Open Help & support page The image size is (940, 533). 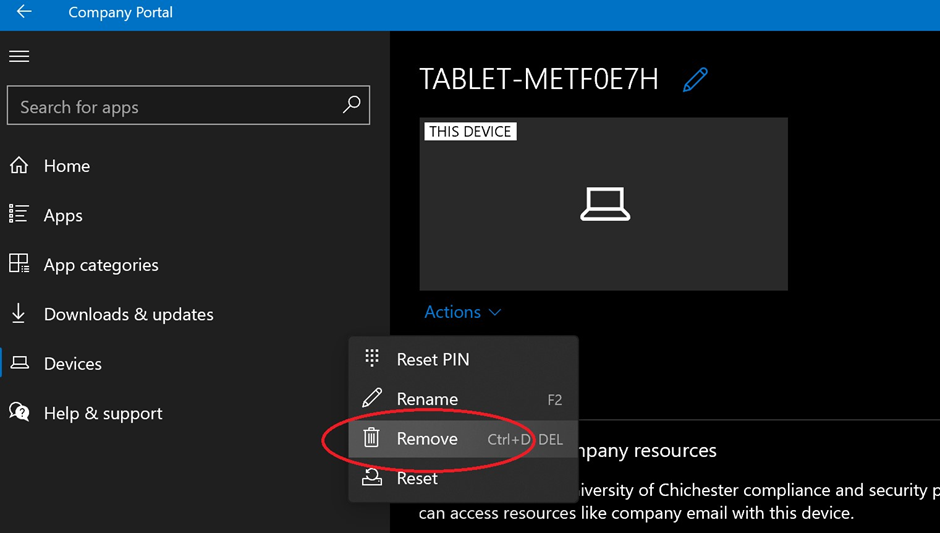coord(195,412)
